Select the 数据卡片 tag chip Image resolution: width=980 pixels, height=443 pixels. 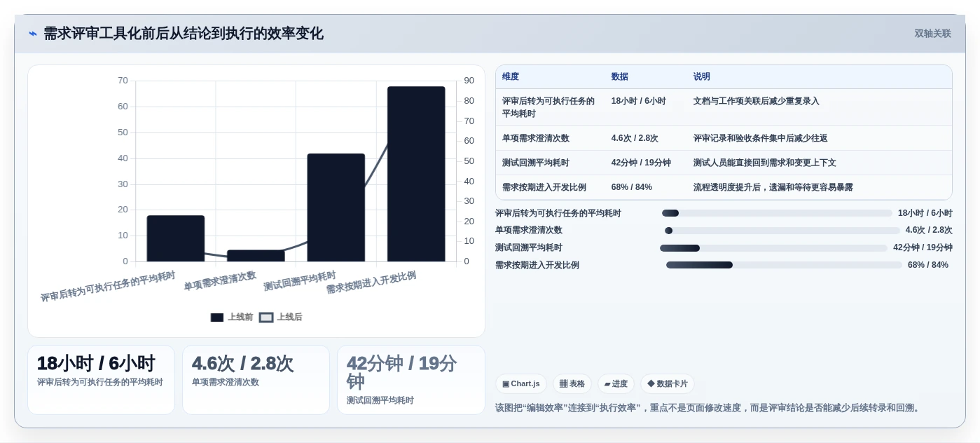click(668, 383)
